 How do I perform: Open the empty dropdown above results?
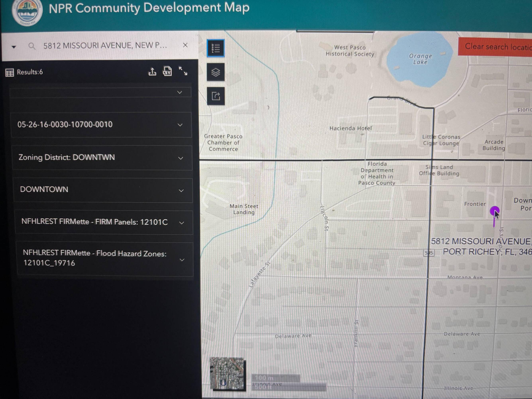pyautogui.click(x=101, y=92)
